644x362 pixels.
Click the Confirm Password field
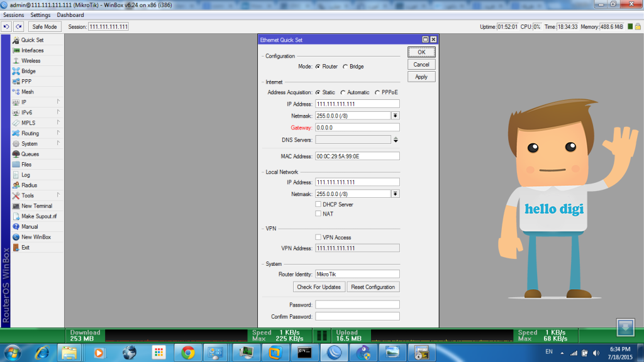pyautogui.click(x=357, y=317)
